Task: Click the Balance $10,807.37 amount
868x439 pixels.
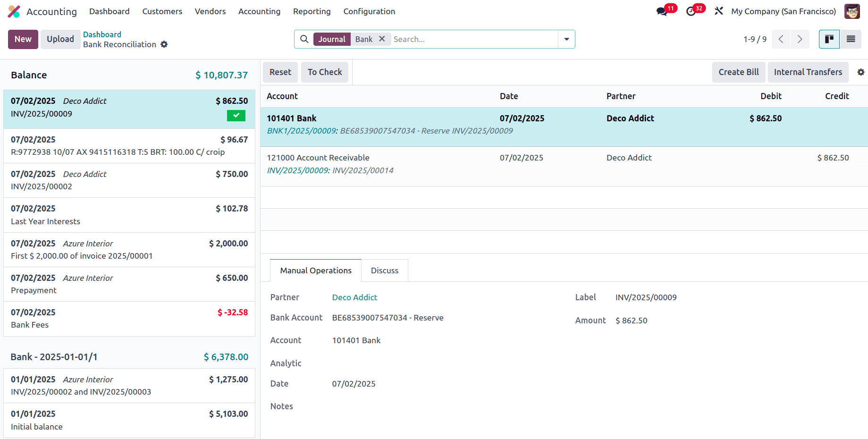Action: pos(221,75)
